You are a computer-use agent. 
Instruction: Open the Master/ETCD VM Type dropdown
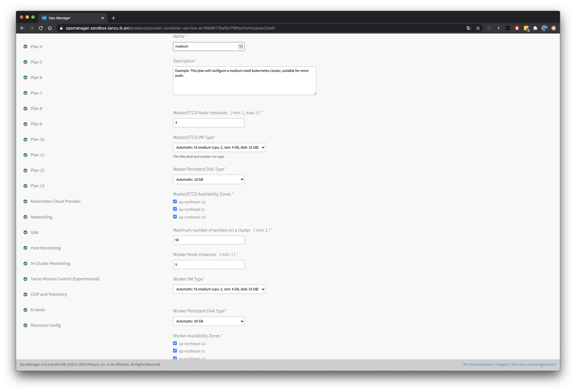click(x=219, y=148)
